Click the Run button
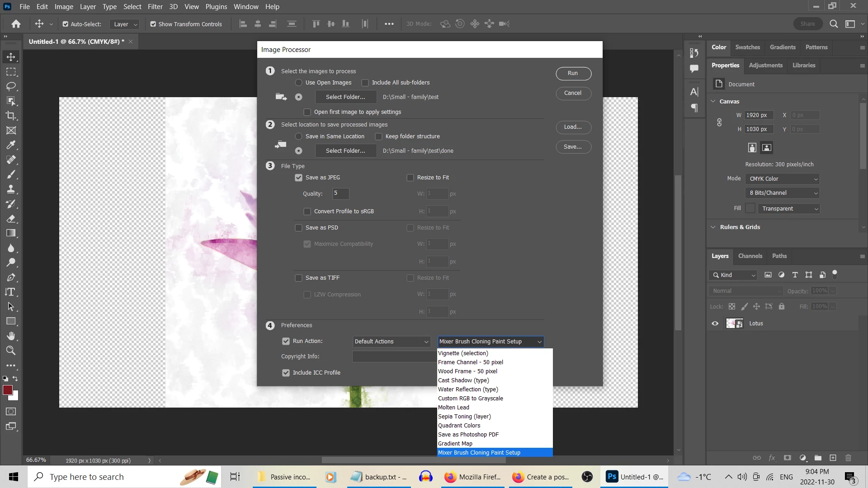This screenshot has width=868, height=488. (573, 73)
